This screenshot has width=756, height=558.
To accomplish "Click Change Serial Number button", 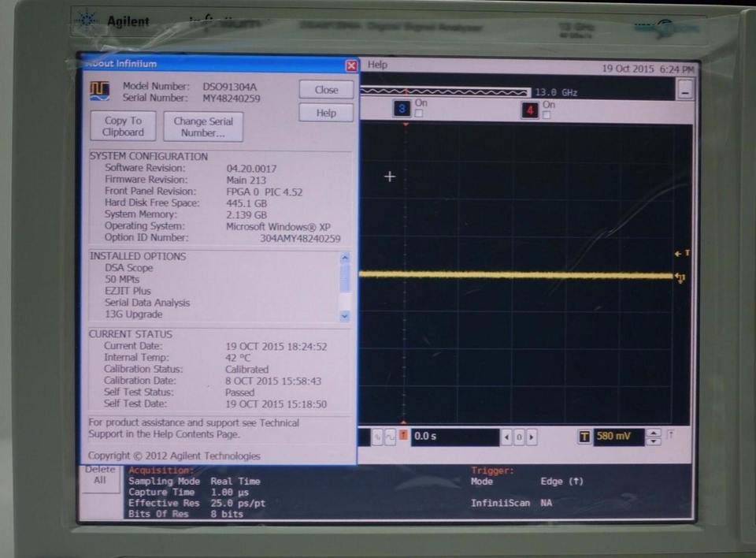I will [x=203, y=127].
